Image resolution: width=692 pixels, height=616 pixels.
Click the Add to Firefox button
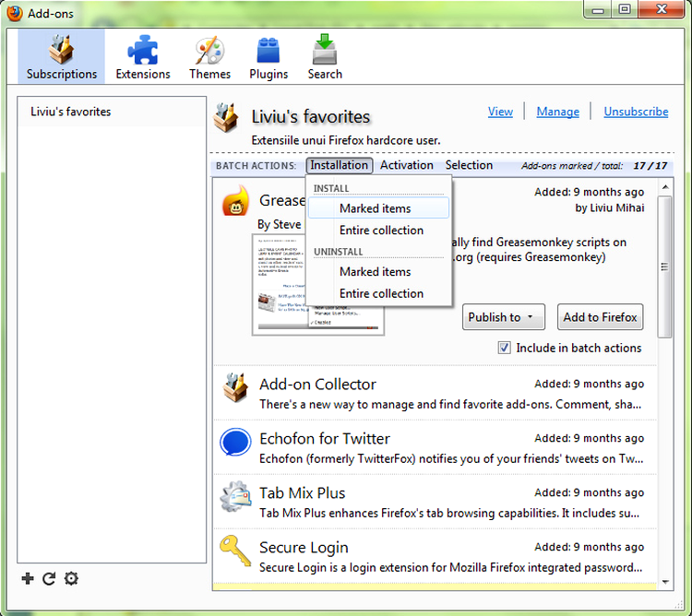(600, 316)
